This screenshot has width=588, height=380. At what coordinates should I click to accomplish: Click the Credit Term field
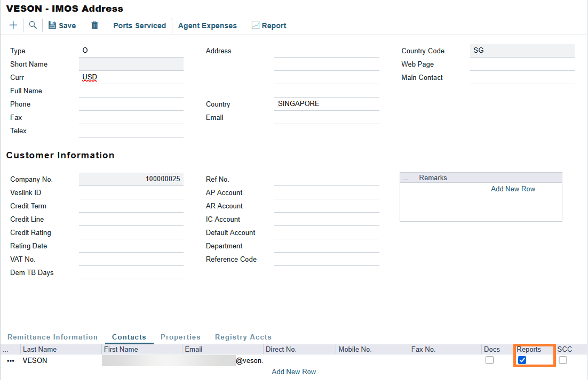pyautogui.click(x=131, y=206)
